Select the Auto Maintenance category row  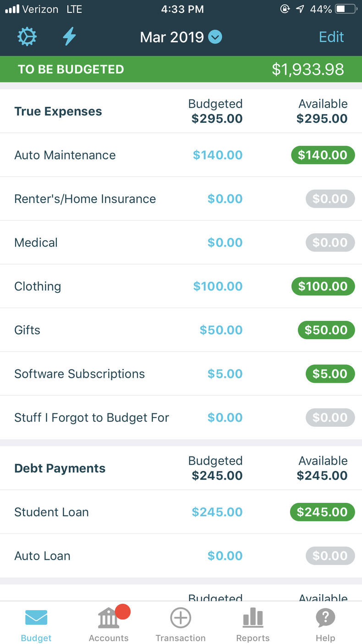point(65,155)
